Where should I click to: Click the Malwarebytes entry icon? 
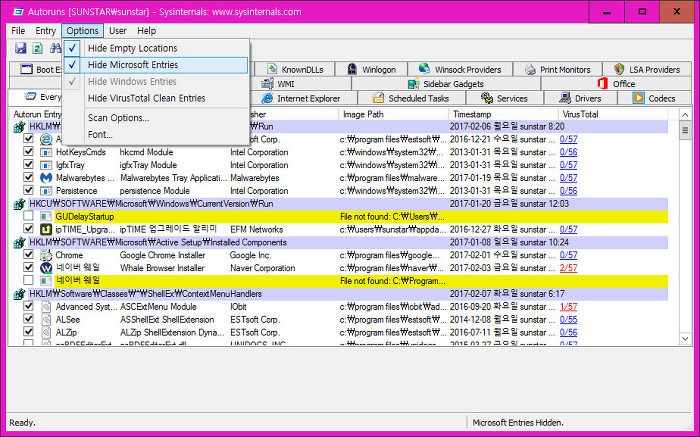coord(46,178)
